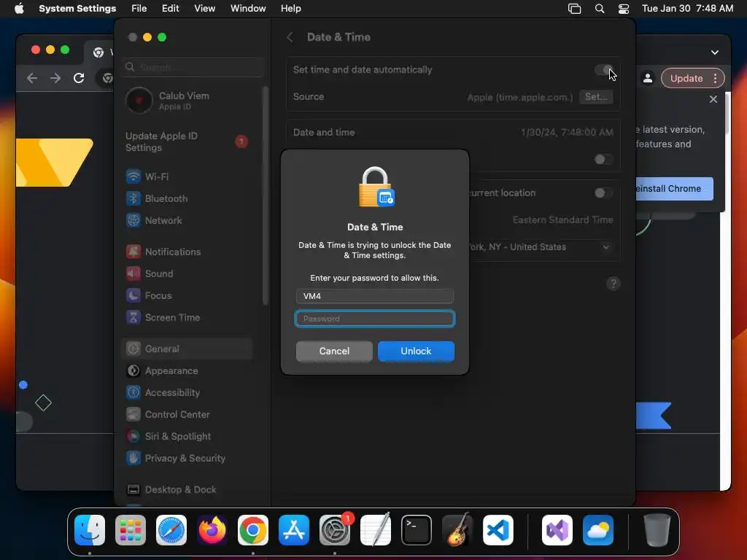
Task: Open Update Apple ID Settings
Action: point(188,142)
